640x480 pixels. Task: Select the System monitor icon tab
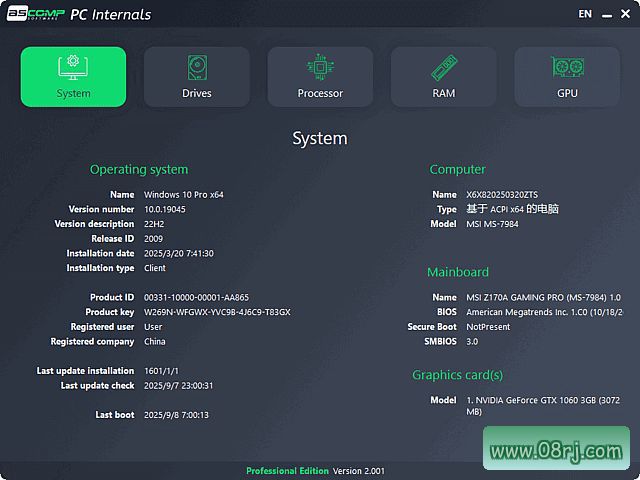73,76
